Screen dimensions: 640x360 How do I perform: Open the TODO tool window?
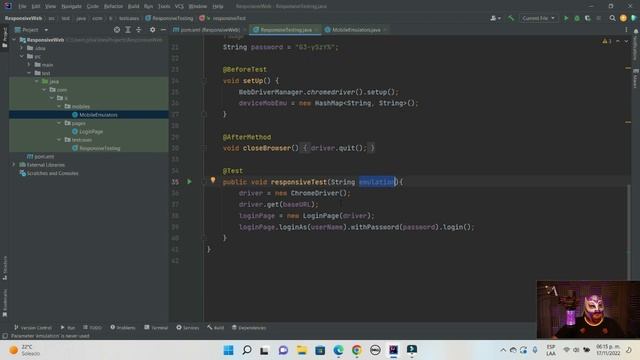92,327
